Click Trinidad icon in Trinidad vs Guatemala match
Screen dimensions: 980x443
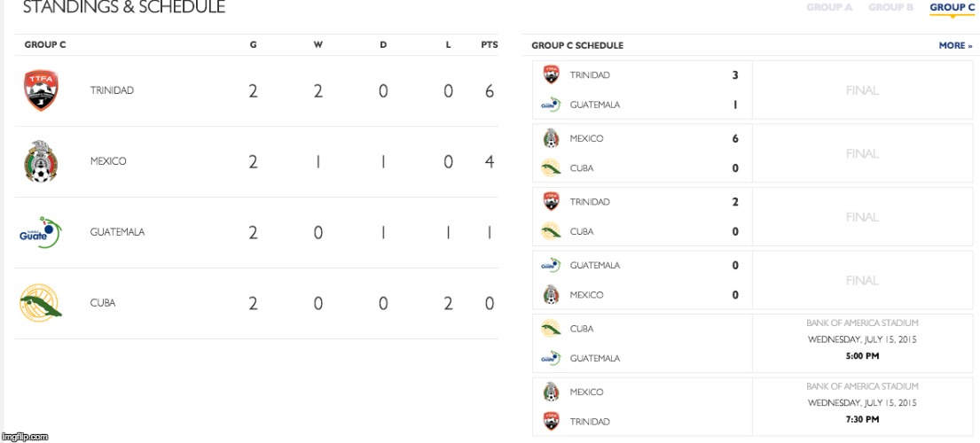[551, 75]
